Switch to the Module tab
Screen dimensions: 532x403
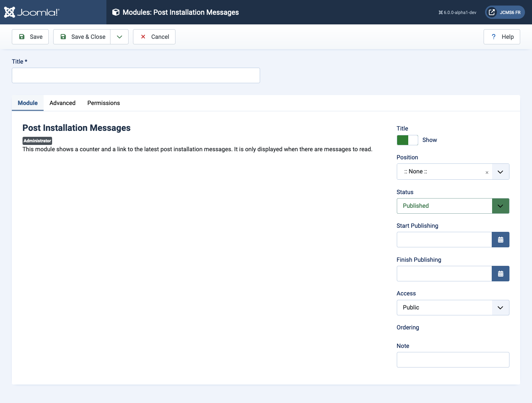(x=28, y=103)
